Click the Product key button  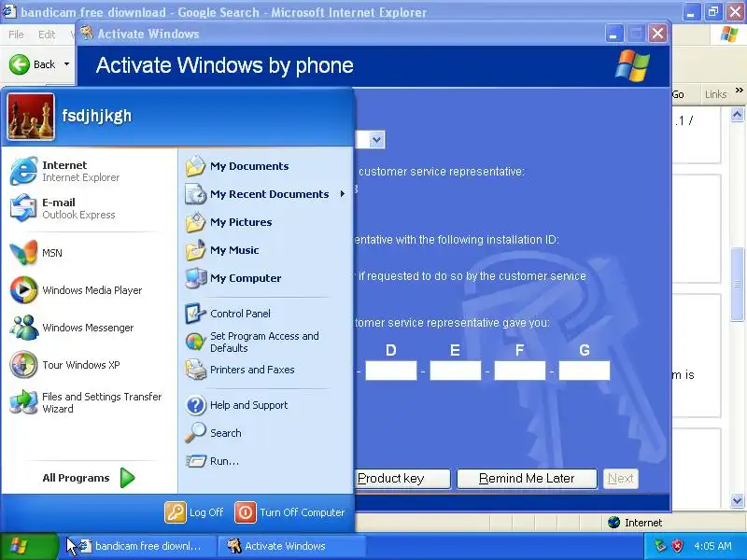coord(403,479)
